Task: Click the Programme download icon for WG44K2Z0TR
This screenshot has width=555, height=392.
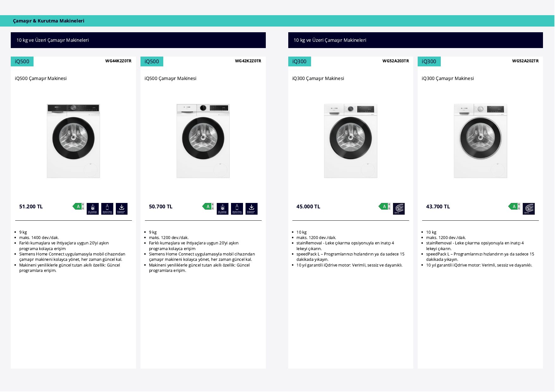Action: pos(122,209)
